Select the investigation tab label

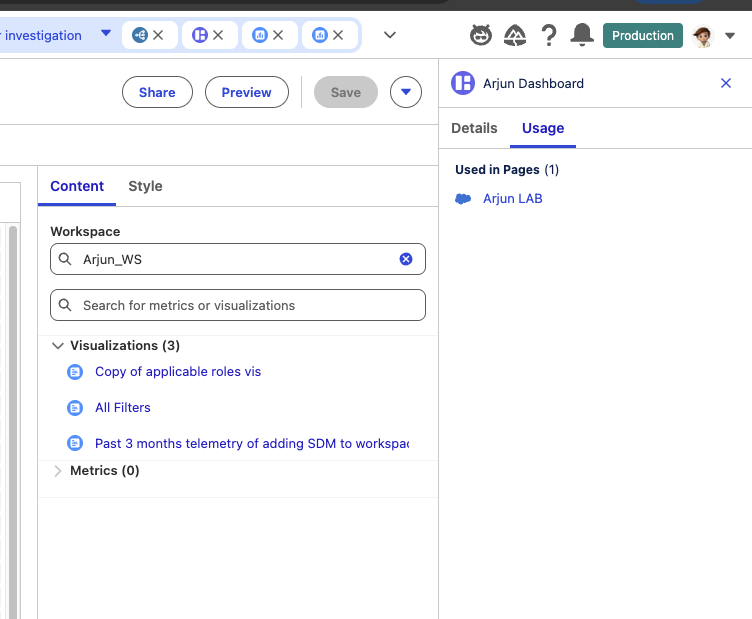tap(43, 35)
